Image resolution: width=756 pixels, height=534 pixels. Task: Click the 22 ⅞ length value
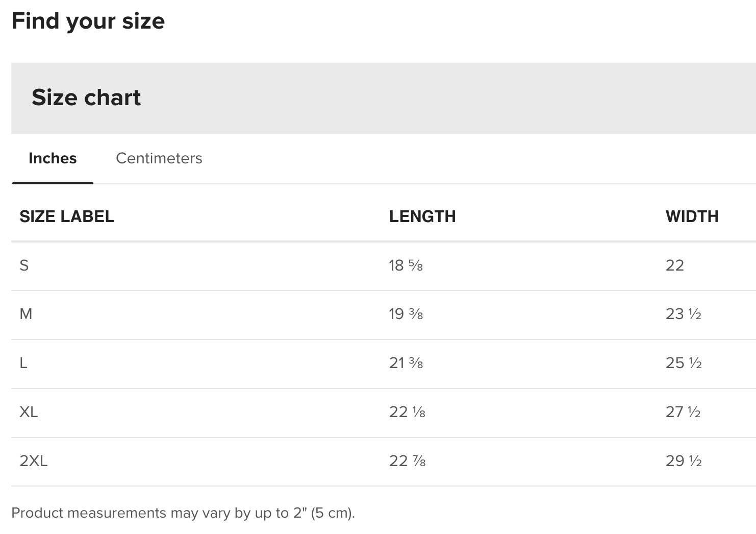coord(407,461)
